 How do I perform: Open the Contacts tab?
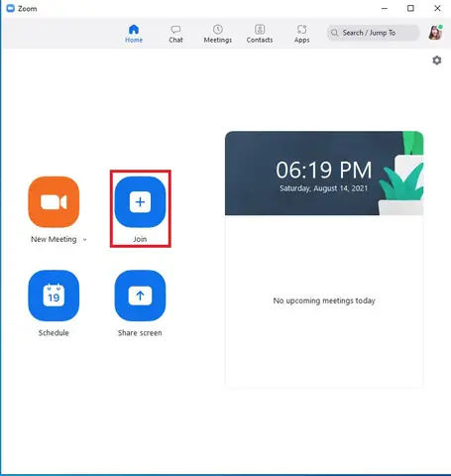coord(260,34)
